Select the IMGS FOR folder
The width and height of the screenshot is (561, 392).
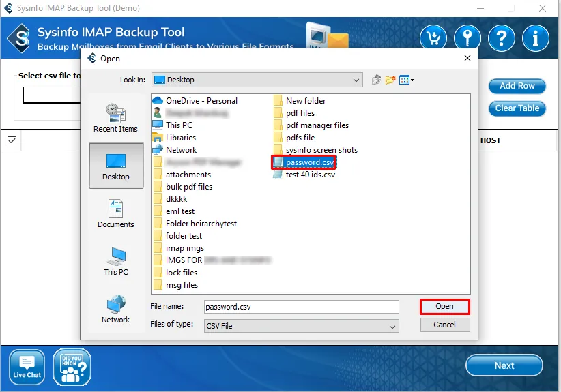(x=212, y=260)
